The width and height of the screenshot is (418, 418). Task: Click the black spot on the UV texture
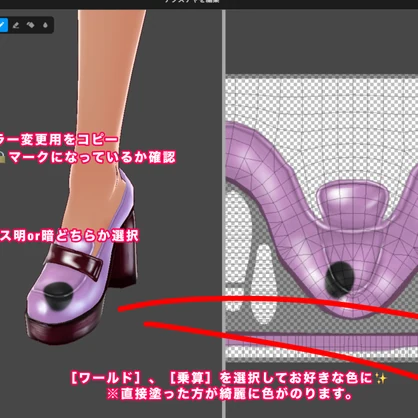pyautogui.click(x=340, y=279)
